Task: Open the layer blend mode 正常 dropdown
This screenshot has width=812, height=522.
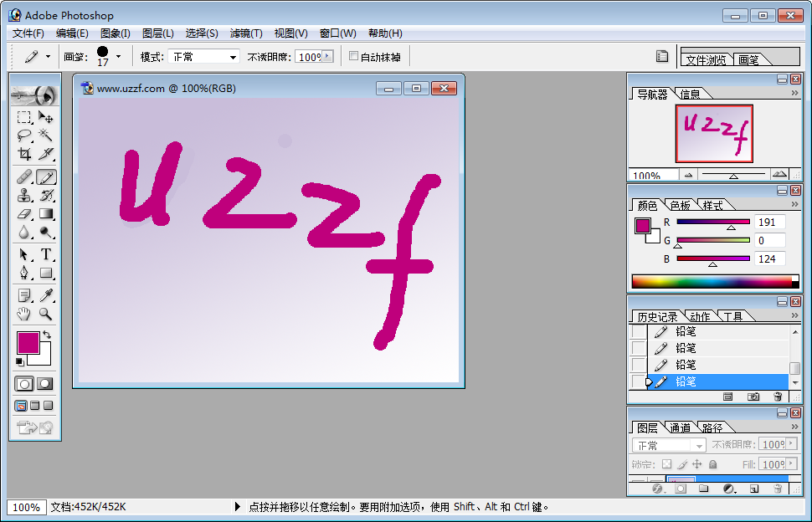Action: (669, 445)
